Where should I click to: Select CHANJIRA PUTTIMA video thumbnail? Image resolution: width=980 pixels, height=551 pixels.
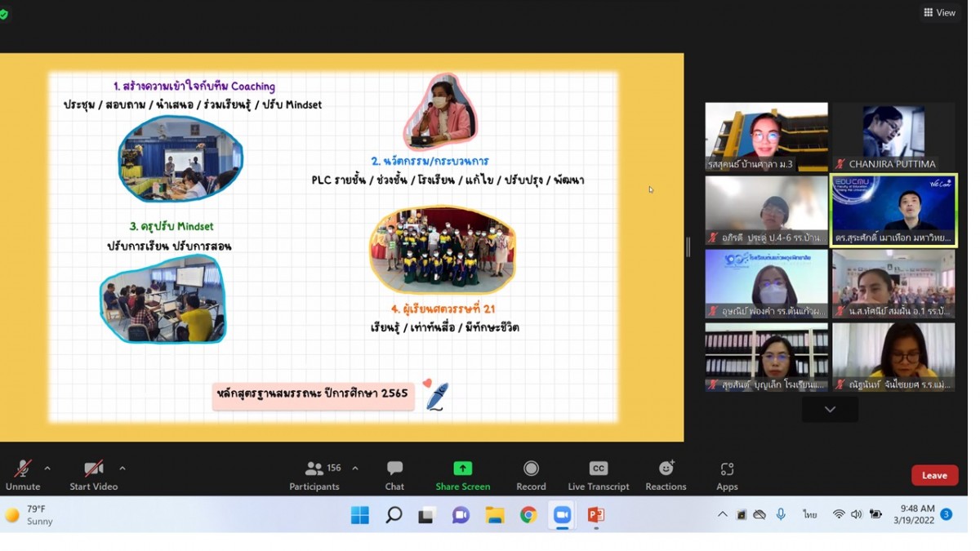893,136
